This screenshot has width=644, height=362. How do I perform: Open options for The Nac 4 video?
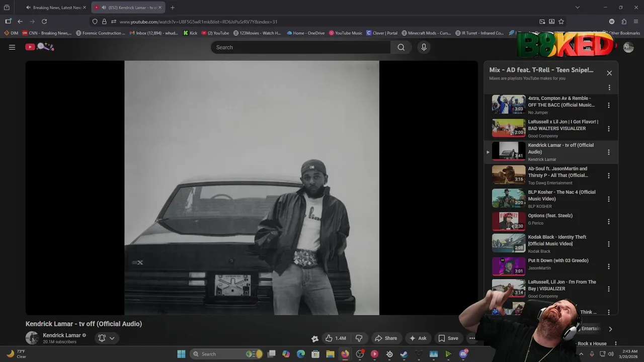(609, 199)
